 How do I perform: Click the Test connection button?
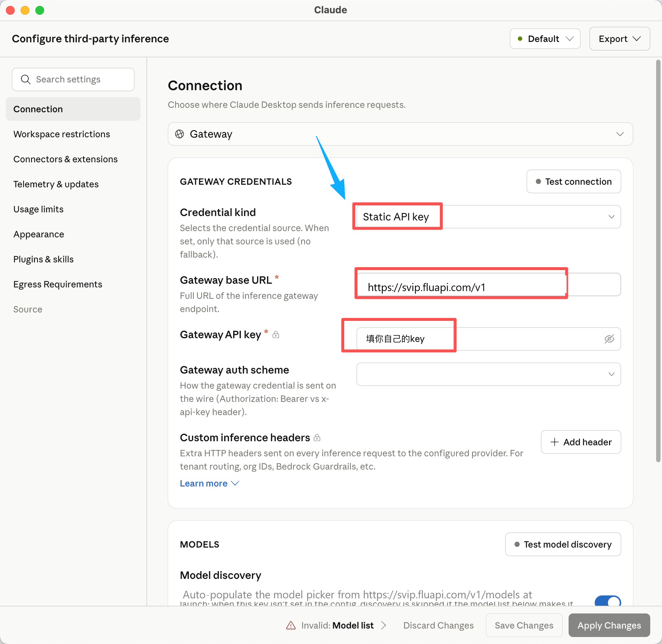(574, 181)
